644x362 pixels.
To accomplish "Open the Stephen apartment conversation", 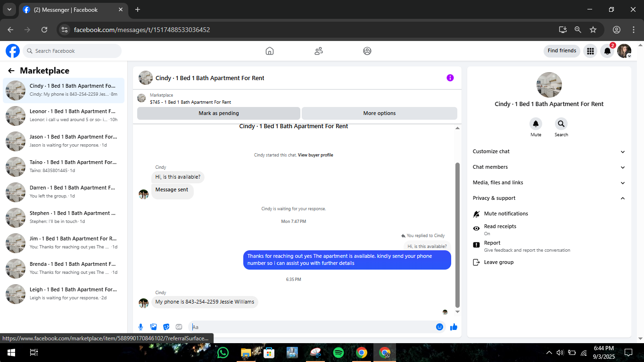I will pyautogui.click(x=64, y=217).
